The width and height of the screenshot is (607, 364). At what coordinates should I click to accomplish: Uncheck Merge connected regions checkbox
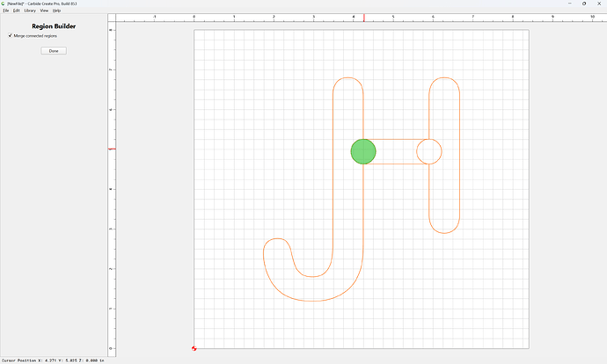coord(10,35)
